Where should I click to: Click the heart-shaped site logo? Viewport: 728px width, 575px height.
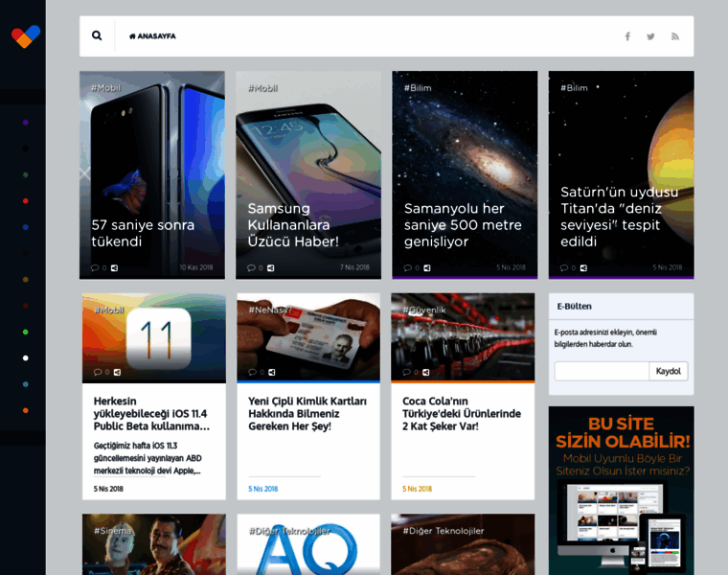coord(26,36)
